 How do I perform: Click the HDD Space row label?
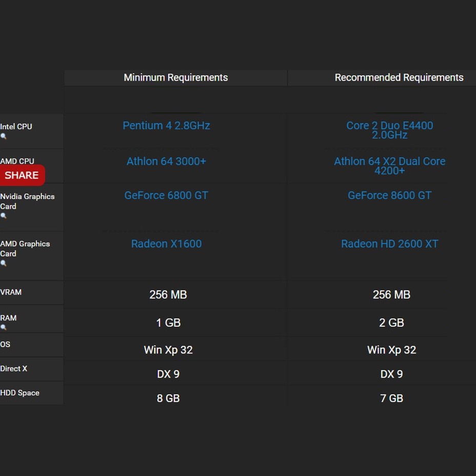coord(19,393)
